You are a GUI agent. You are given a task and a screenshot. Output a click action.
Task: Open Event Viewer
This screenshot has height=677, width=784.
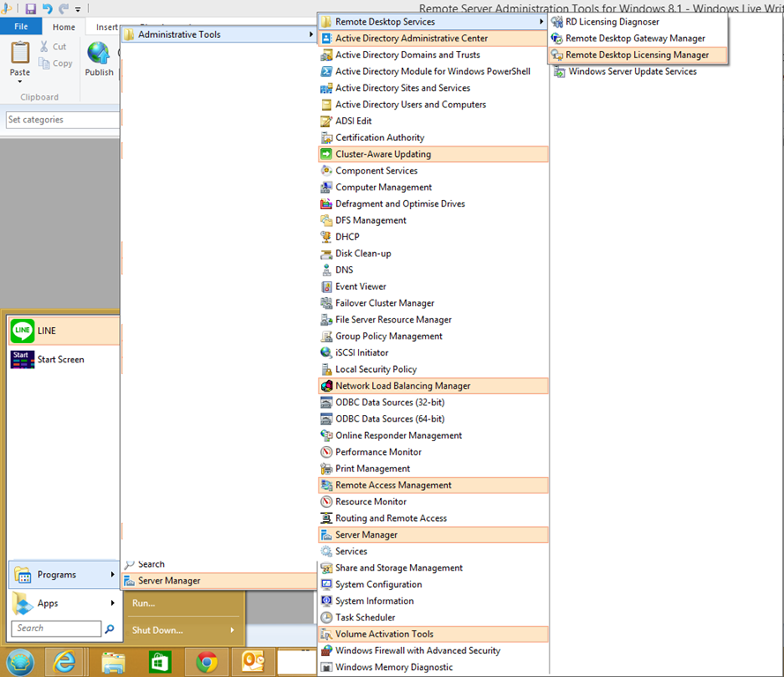click(x=358, y=286)
